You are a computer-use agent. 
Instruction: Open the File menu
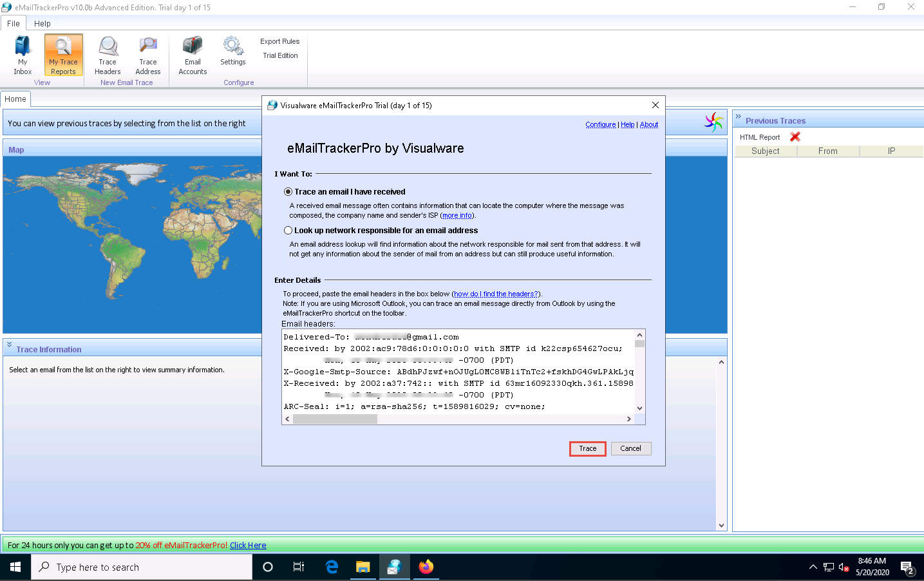click(x=14, y=23)
